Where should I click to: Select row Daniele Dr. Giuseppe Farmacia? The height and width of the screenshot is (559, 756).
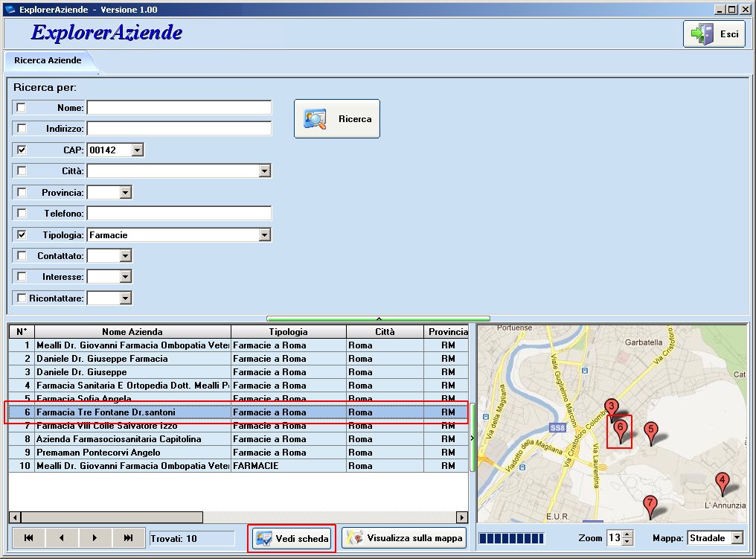pos(238,358)
